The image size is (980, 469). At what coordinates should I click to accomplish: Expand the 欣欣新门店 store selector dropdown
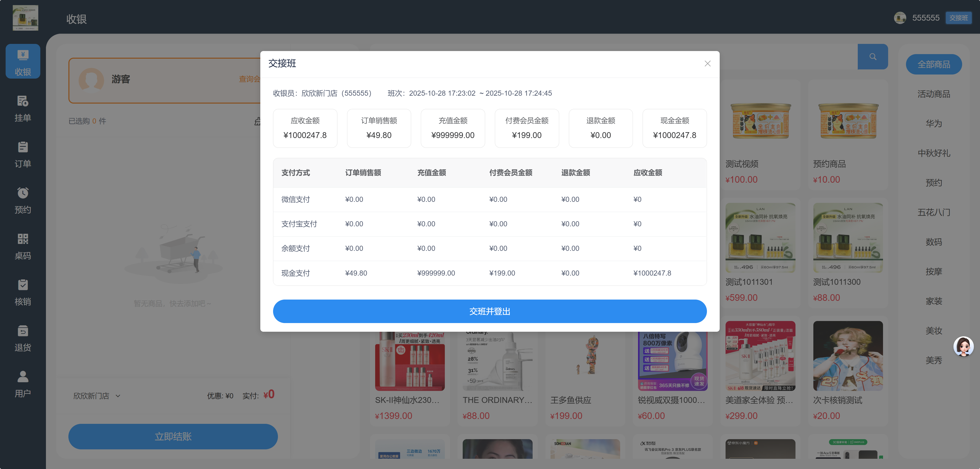(x=96, y=396)
